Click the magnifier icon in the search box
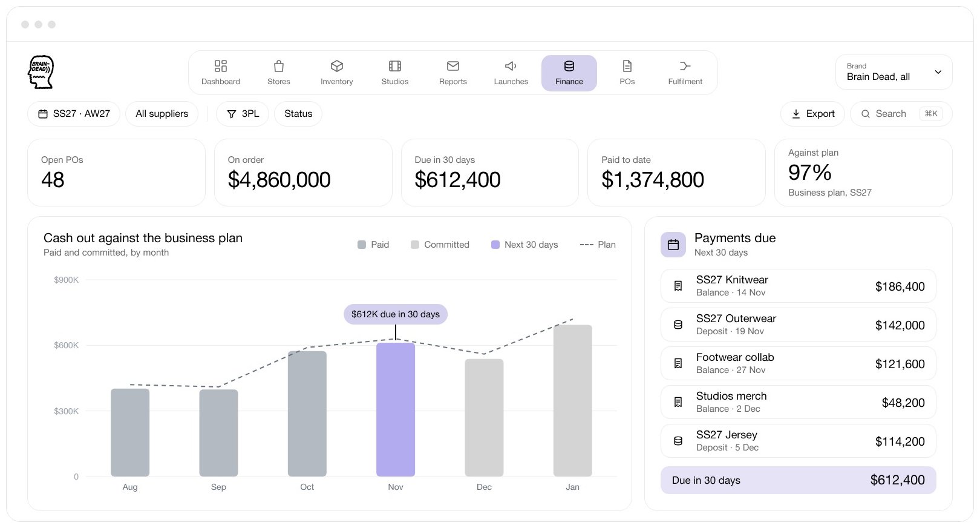 click(866, 114)
